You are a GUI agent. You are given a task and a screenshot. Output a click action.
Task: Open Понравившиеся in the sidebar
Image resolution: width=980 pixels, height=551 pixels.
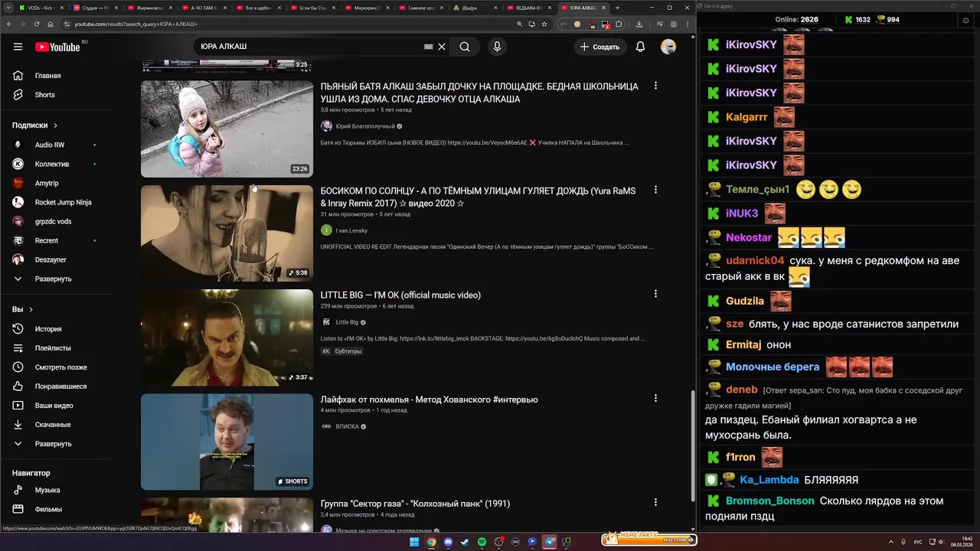click(x=60, y=386)
